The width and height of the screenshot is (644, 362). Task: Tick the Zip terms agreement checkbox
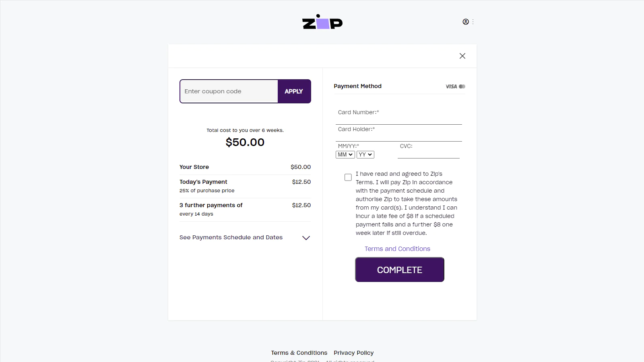click(348, 177)
